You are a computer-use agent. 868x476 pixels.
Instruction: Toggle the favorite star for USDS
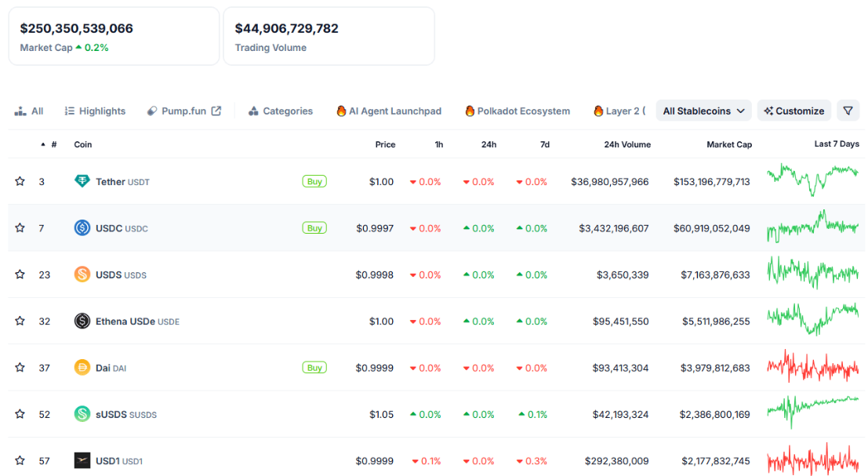20,274
